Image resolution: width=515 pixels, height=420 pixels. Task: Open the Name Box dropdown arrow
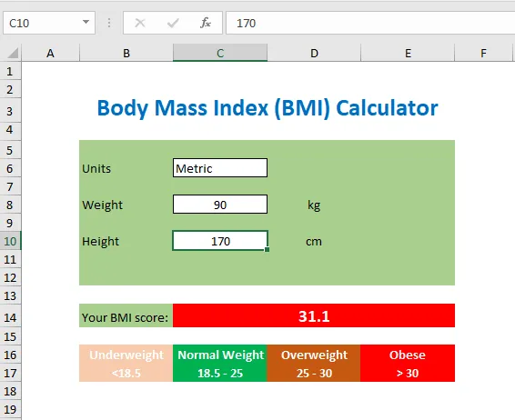pyautogui.click(x=86, y=23)
